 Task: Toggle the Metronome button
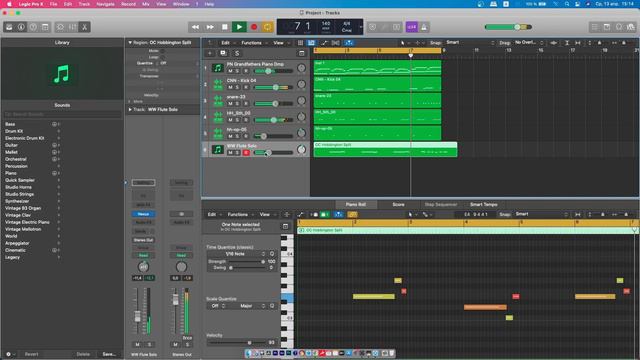point(424,27)
